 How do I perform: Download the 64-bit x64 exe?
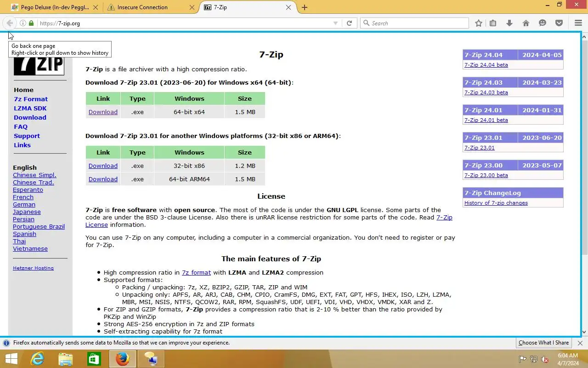[103, 112]
